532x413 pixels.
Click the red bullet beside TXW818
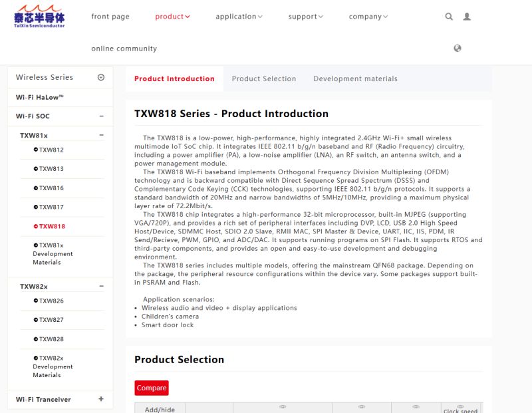[36, 226]
